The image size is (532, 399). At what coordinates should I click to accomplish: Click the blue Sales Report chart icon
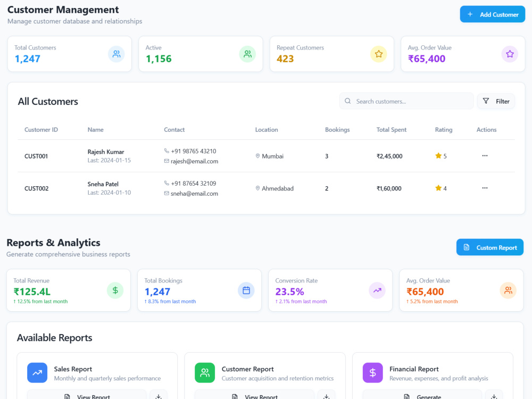click(37, 372)
